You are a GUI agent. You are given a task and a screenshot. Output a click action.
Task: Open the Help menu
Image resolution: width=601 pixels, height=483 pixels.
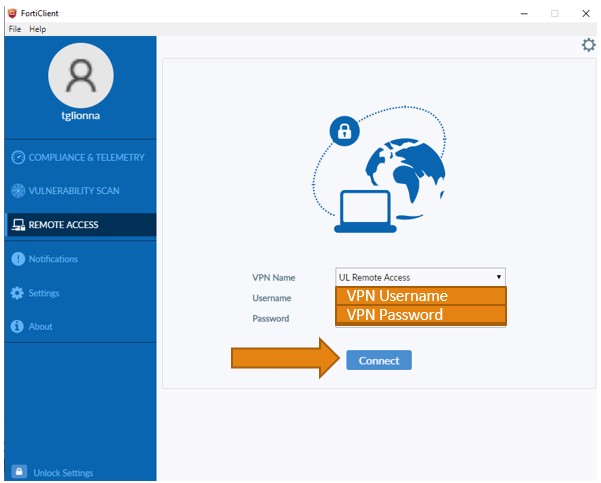[38, 29]
